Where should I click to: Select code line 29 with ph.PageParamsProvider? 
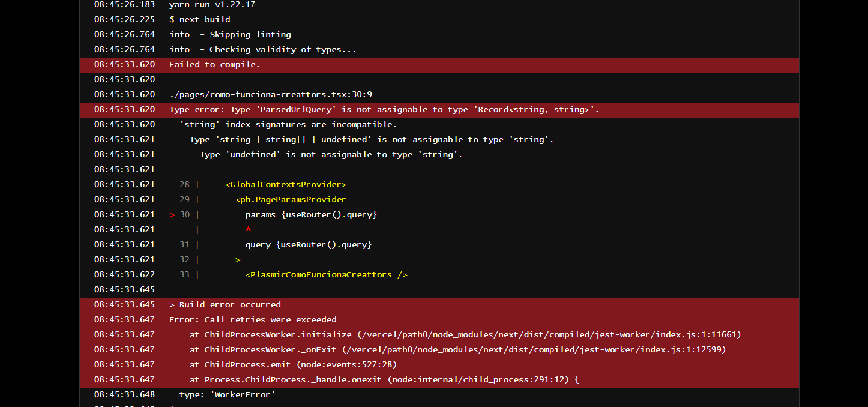coord(291,200)
